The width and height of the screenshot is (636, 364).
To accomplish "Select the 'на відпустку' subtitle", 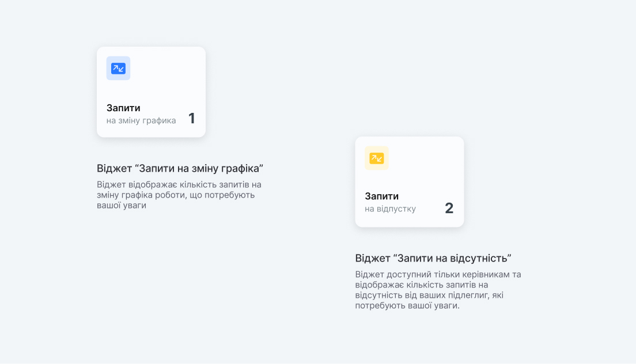I will click(390, 208).
